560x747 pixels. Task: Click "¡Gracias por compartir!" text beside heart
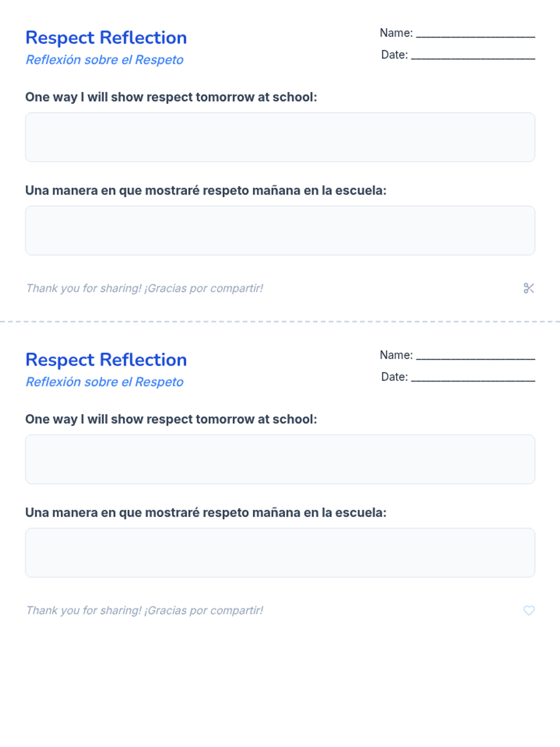(x=204, y=611)
